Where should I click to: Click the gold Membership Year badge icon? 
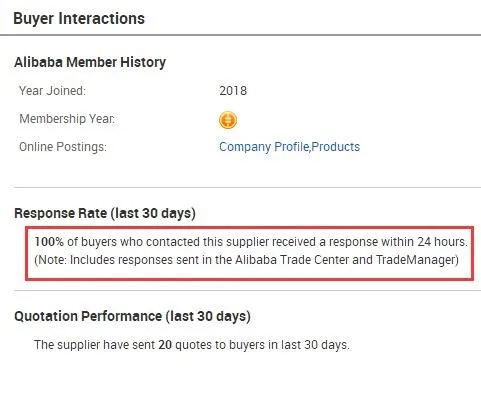click(x=228, y=120)
